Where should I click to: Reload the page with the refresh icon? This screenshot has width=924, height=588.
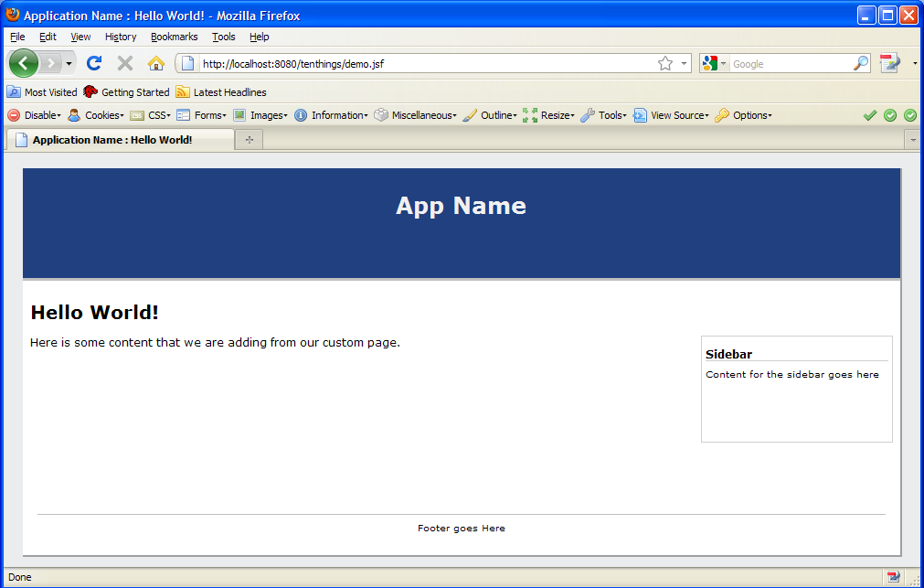coord(94,63)
